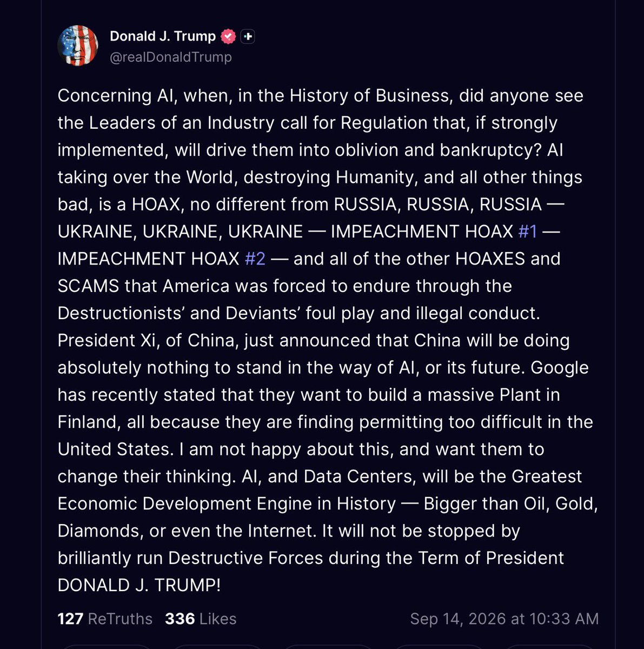Open Donald J. Trump's profile avatar
The image size is (644, 649).
click(78, 46)
